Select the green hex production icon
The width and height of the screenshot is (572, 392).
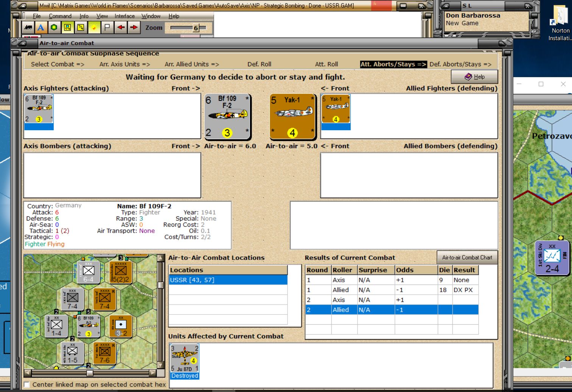pyautogui.click(x=54, y=27)
